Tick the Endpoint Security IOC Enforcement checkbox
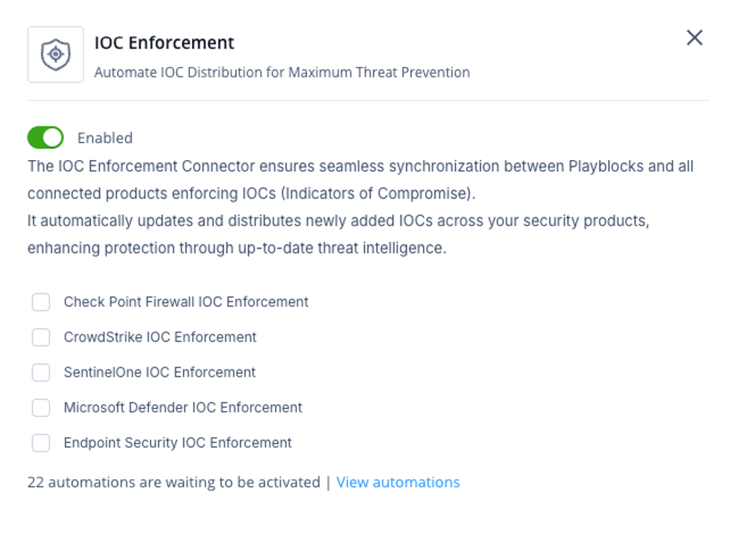Image resolution: width=730 pixels, height=560 pixels. click(x=41, y=443)
